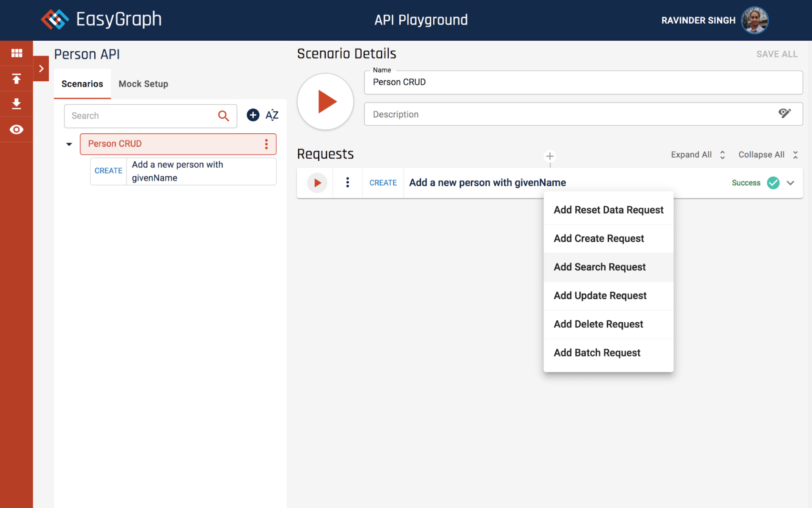Switch to the Mock Setup tab

pyautogui.click(x=143, y=84)
